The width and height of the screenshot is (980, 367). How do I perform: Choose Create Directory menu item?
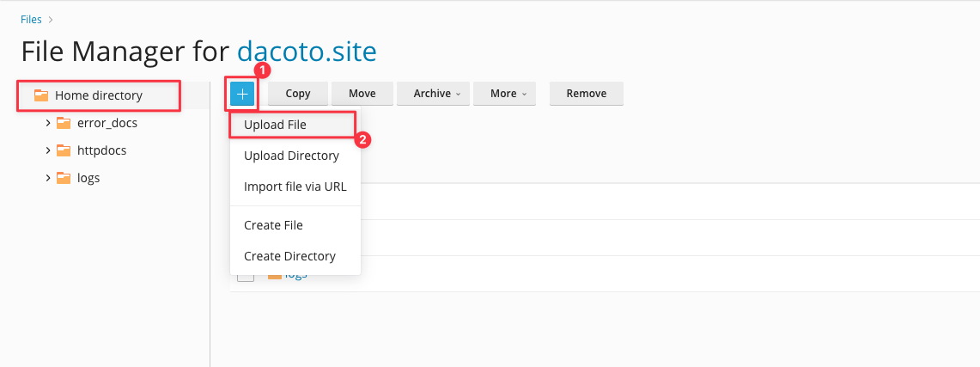tap(289, 256)
